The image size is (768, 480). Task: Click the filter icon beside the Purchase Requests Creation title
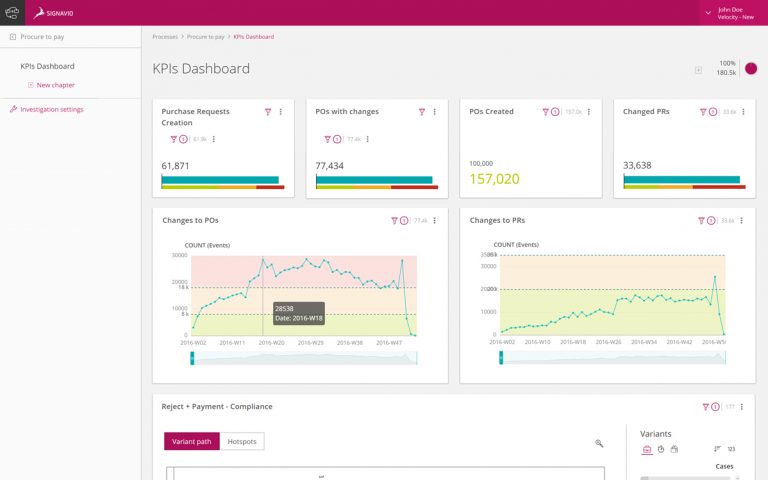[x=268, y=112]
